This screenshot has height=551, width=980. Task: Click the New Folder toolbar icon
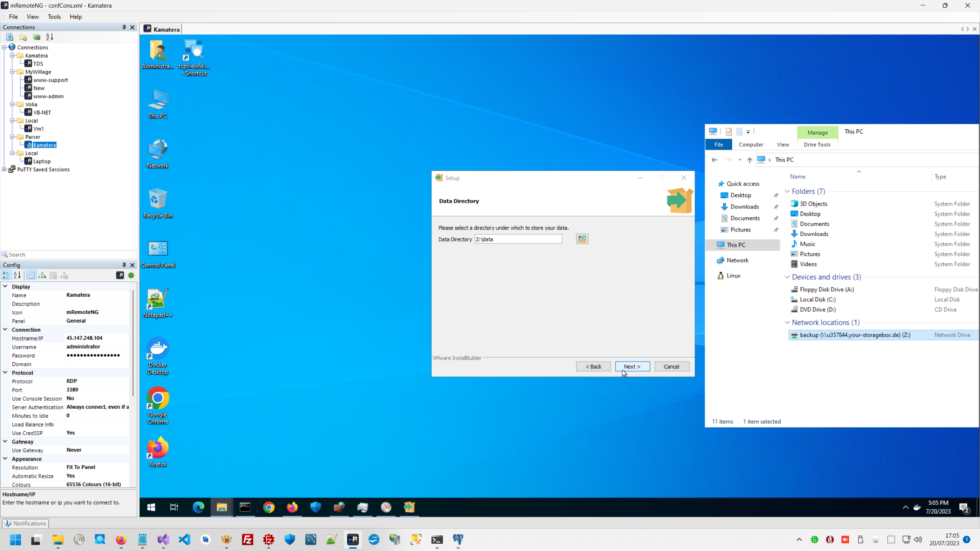(23, 37)
